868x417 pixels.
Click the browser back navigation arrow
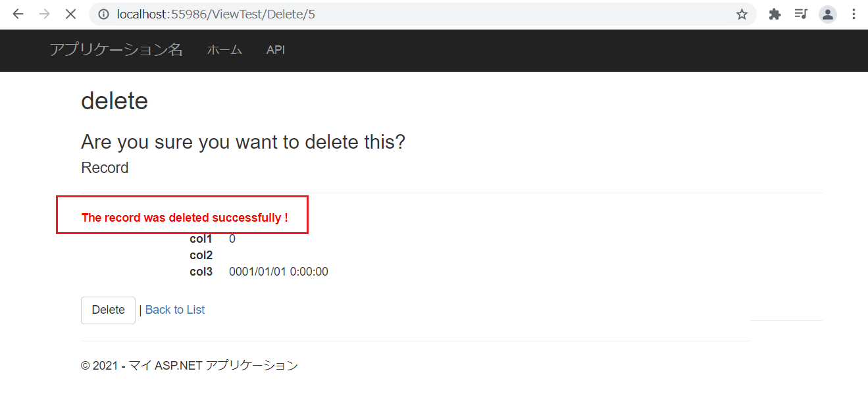[x=17, y=14]
